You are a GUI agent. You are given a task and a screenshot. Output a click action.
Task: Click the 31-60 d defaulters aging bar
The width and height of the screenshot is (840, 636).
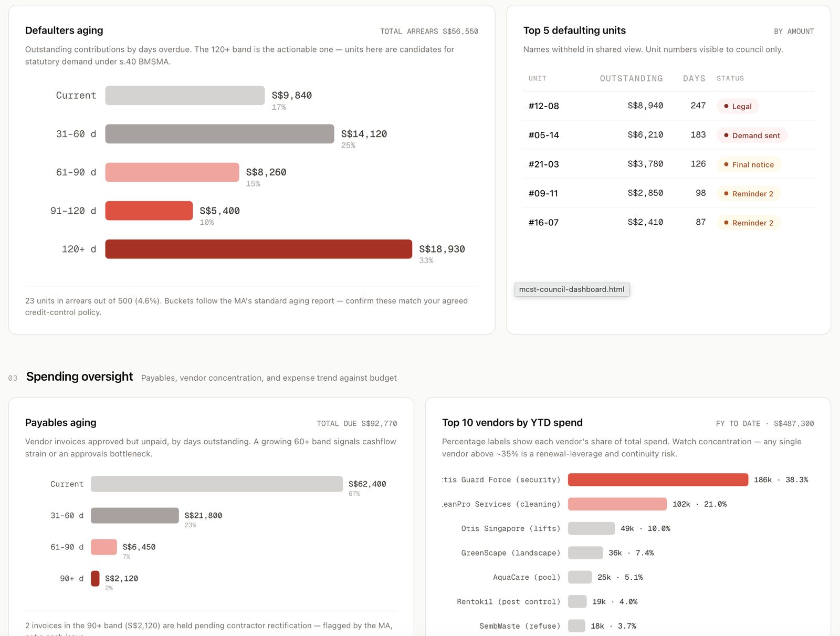coord(219,134)
